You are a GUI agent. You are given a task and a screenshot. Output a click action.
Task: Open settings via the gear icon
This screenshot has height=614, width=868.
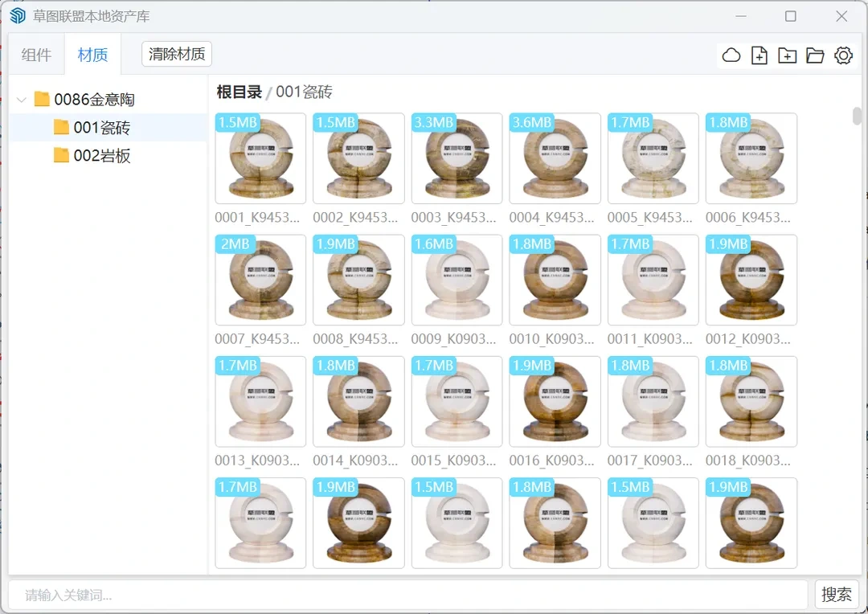843,55
